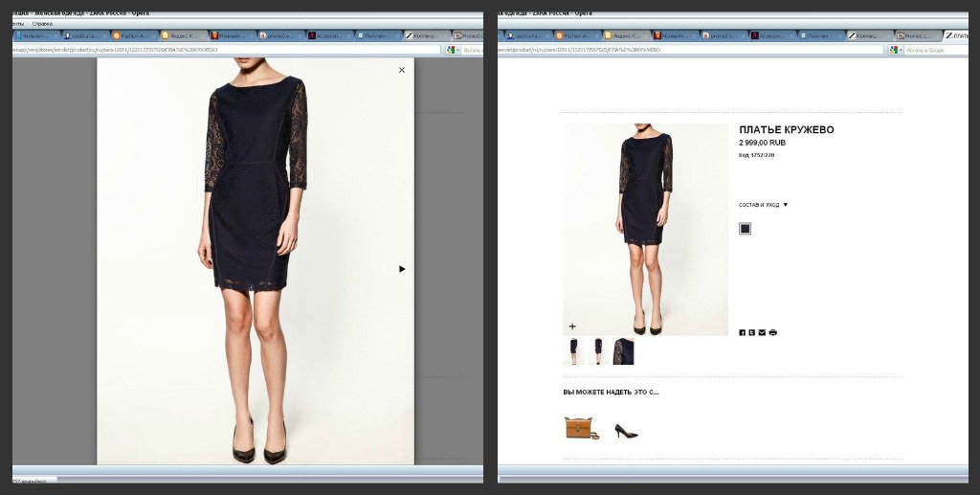The image size is (980, 495).
Task: Expand Состав и уход section
Action: click(763, 205)
